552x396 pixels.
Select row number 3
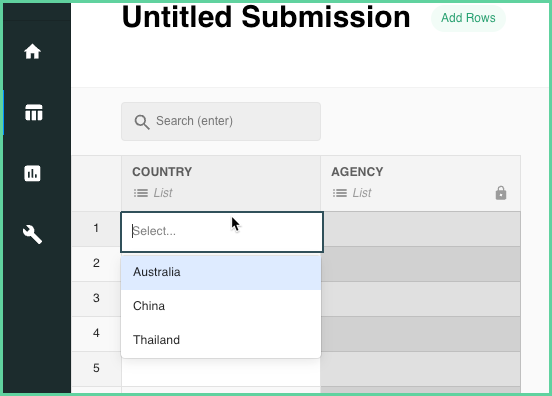[x=96, y=298]
